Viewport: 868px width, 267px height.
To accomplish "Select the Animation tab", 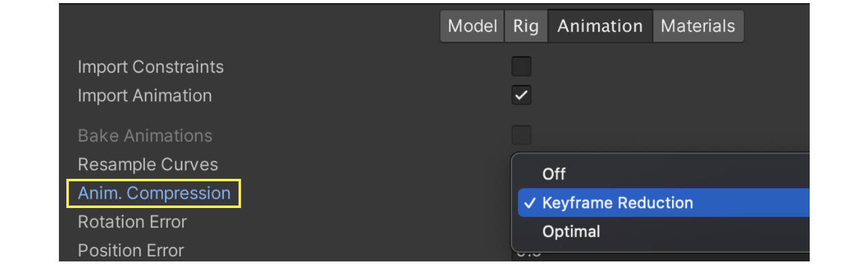I will tap(600, 26).
